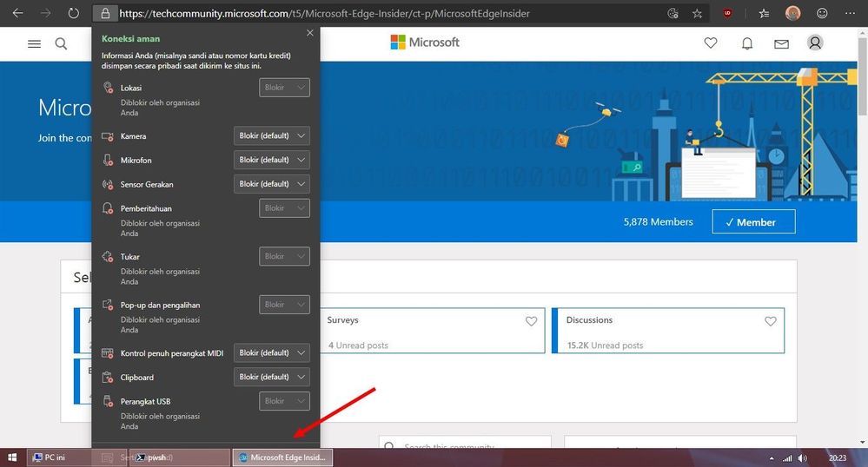Click the Kamera permission icon
This screenshot has height=467, width=868.
pyautogui.click(x=108, y=136)
